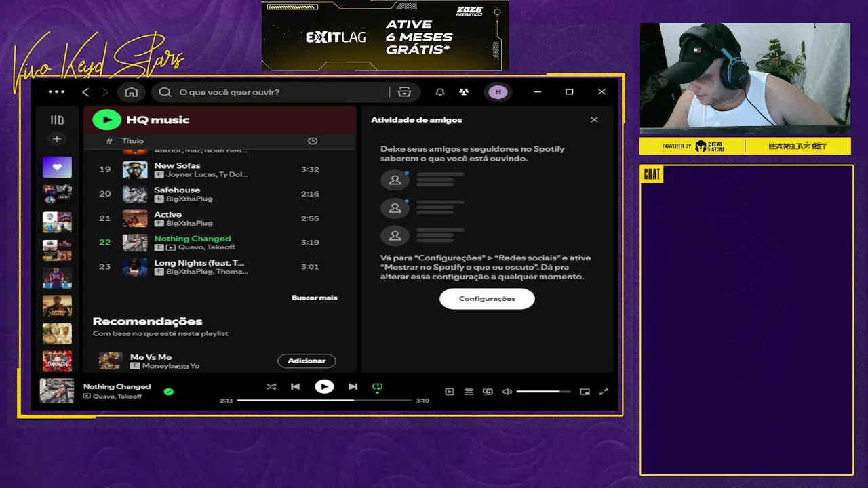Open the playback queue icon
Viewport: 868px width, 488px height.
pos(469,392)
